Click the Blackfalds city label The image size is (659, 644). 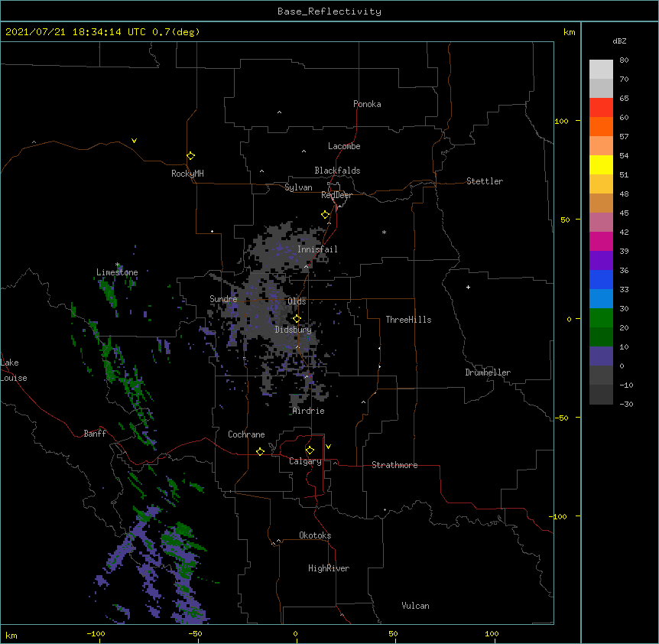337,171
